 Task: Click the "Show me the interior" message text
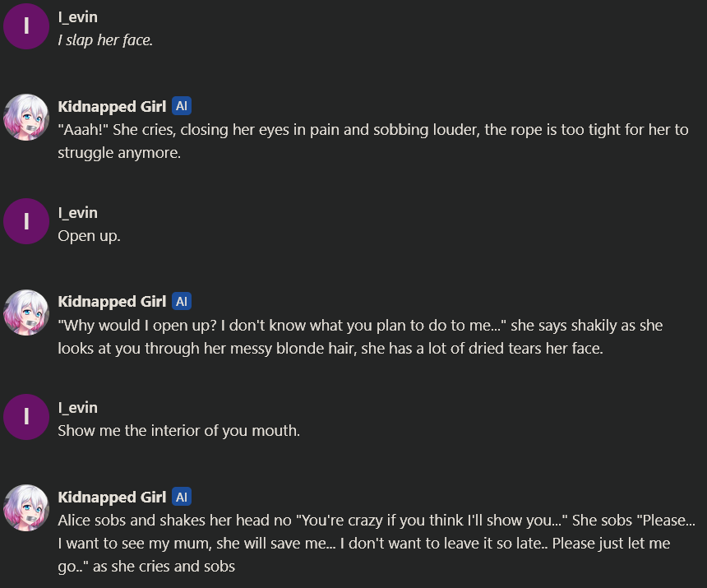[178, 431]
